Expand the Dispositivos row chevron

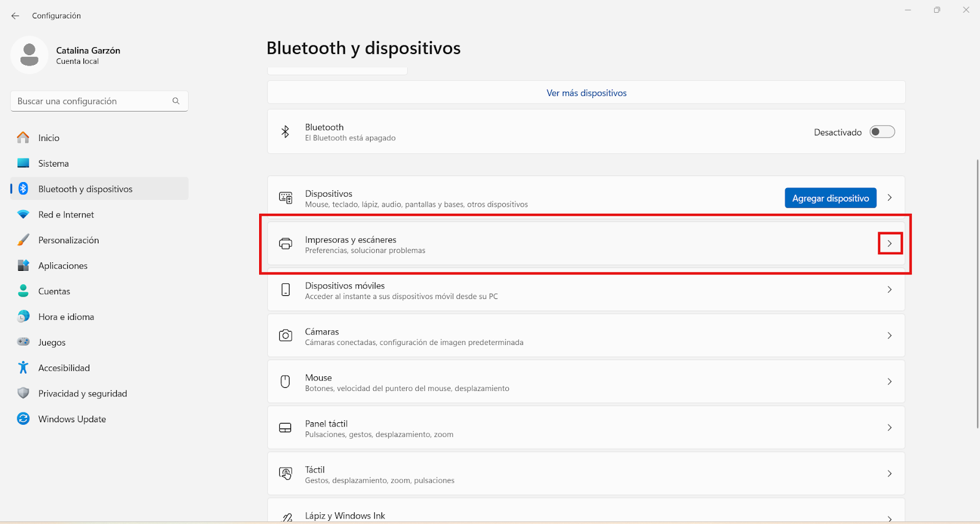pyautogui.click(x=889, y=197)
